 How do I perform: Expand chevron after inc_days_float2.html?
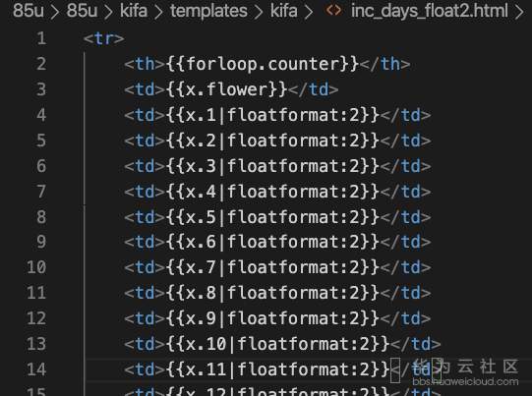coord(519,12)
